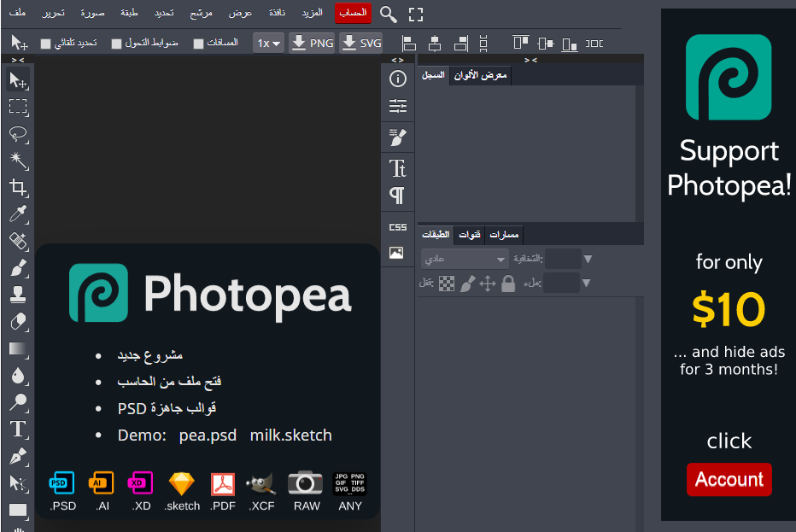
Task: Open the CSS panel icon
Action: (397, 227)
